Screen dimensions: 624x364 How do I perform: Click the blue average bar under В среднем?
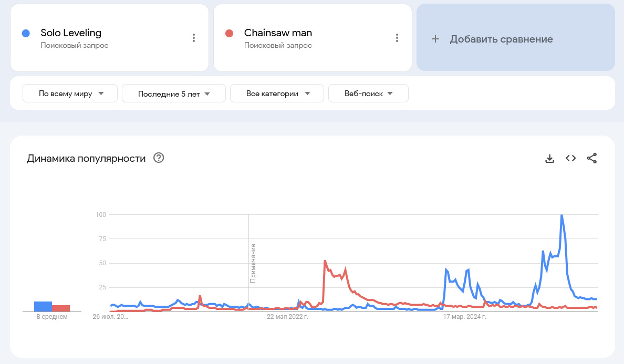click(x=43, y=306)
